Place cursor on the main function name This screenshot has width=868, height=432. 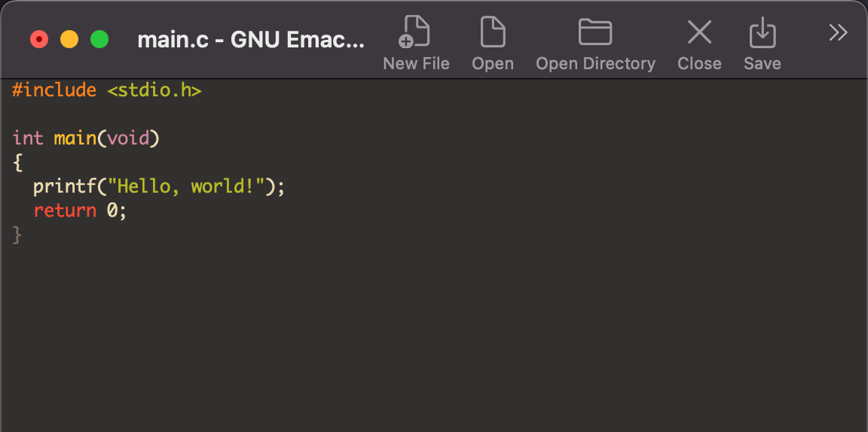[75, 138]
